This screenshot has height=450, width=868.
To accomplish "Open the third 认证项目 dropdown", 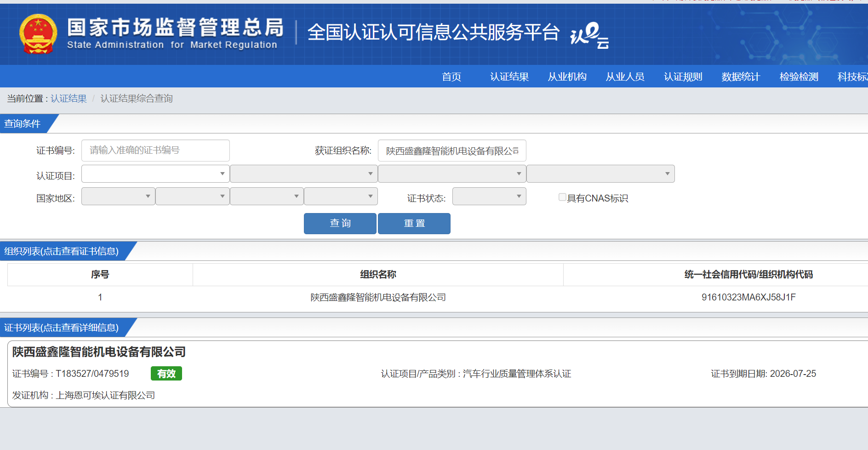I will pos(452,174).
